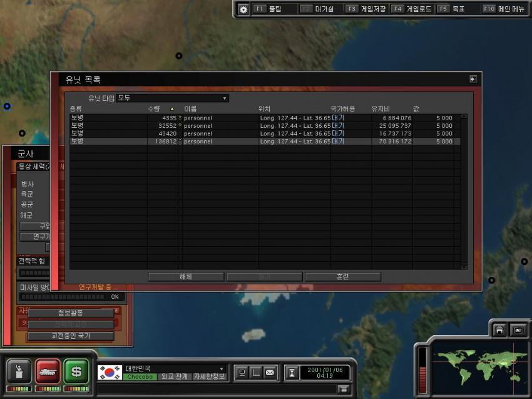Image resolution: width=532 pixels, height=399 pixels.
Task: Click the world minimap
Action: tap(479, 368)
